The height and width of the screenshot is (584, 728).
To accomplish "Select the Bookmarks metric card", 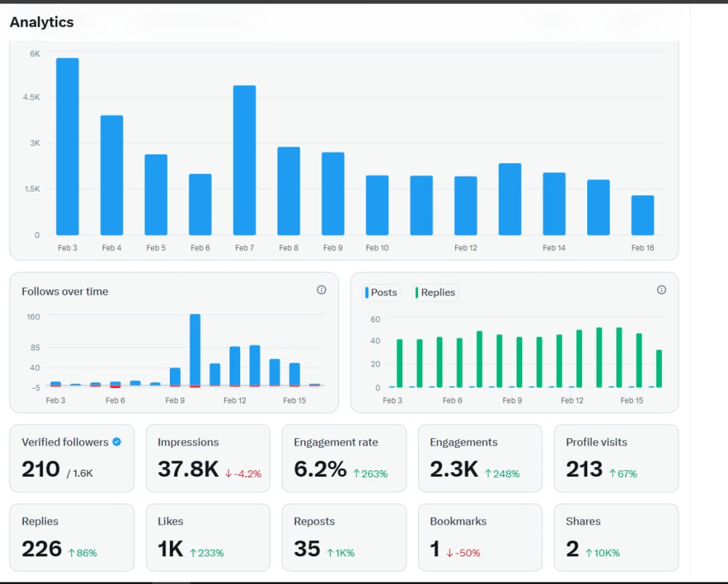I will pyautogui.click(x=480, y=538).
